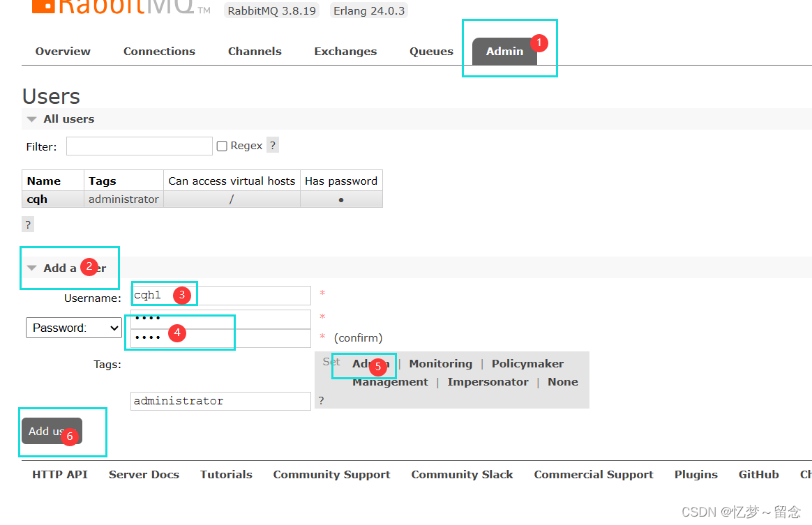Click the Add user button
The width and height of the screenshot is (812, 525).
52,431
